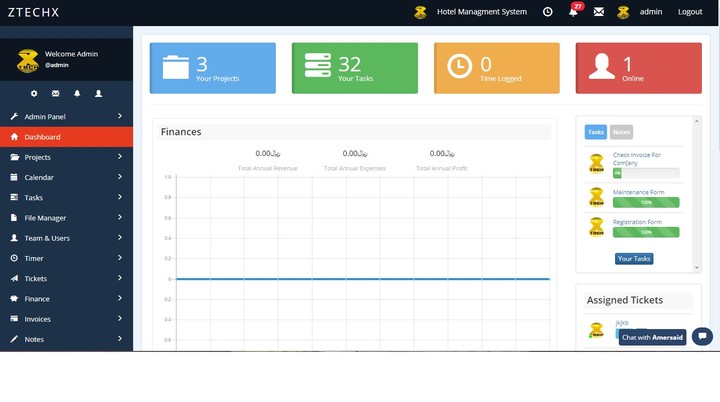This screenshot has height=402, width=720.
Task: Open sidebar bell alerts icon
Action: (x=77, y=93)
